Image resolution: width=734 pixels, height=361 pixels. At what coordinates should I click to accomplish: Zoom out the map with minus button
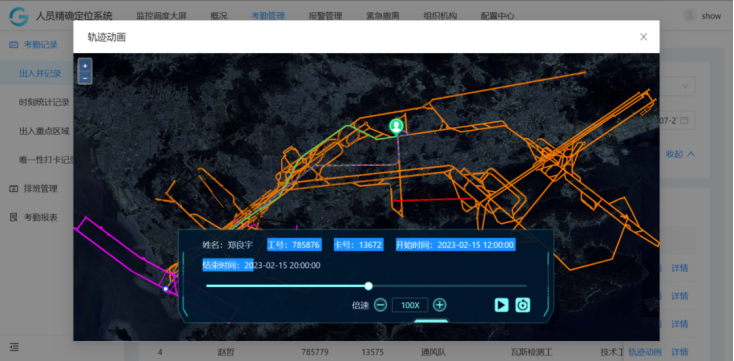[x=85, y=78]
